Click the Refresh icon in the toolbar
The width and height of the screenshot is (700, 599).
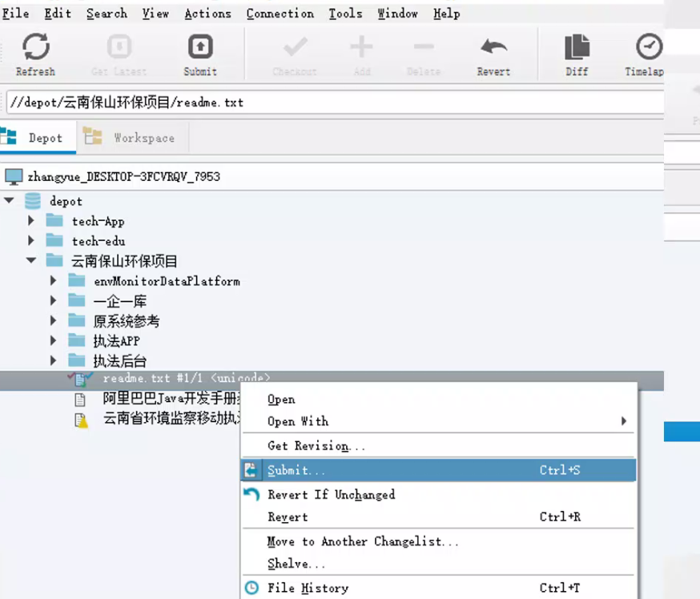pos(35,46)
